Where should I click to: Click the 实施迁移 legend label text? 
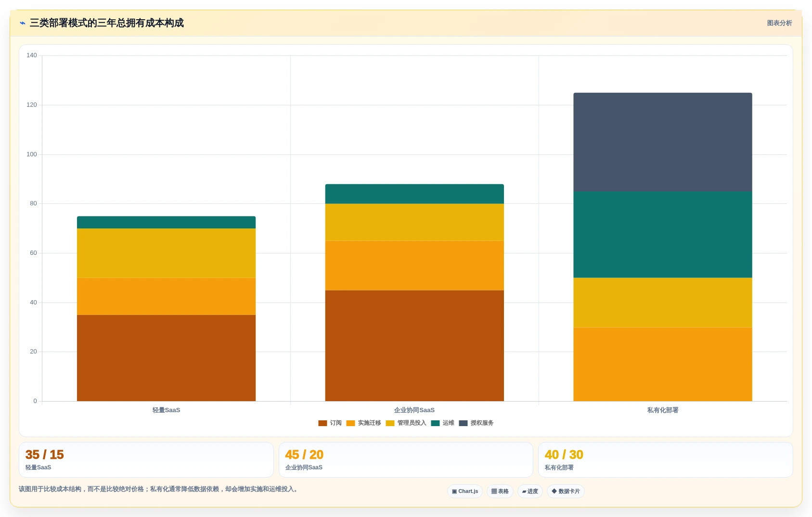[369, 423]
